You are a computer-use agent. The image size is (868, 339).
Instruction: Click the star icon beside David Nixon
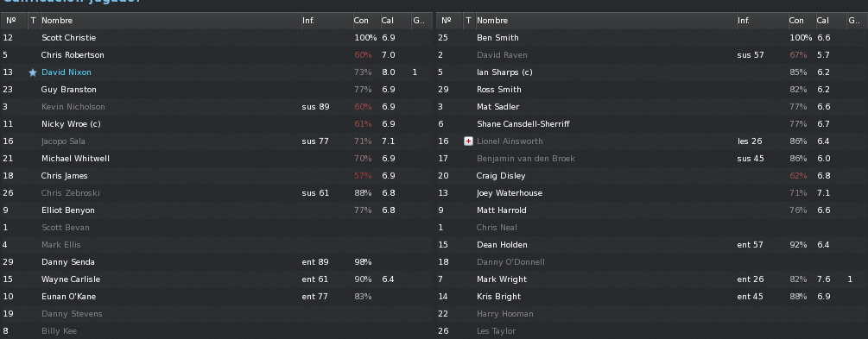(x=33, y=72)
